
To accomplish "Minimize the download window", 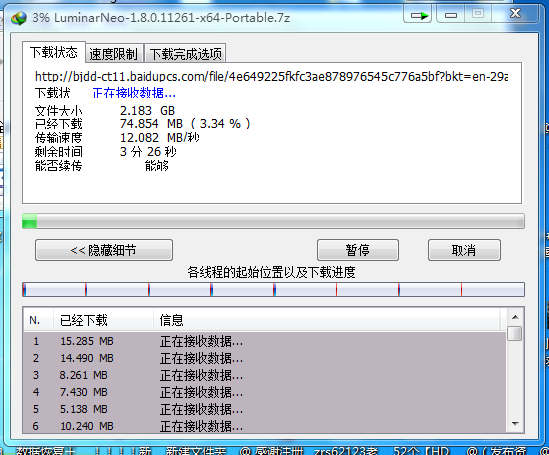I will pyautogui.click(x=451, y=15).
